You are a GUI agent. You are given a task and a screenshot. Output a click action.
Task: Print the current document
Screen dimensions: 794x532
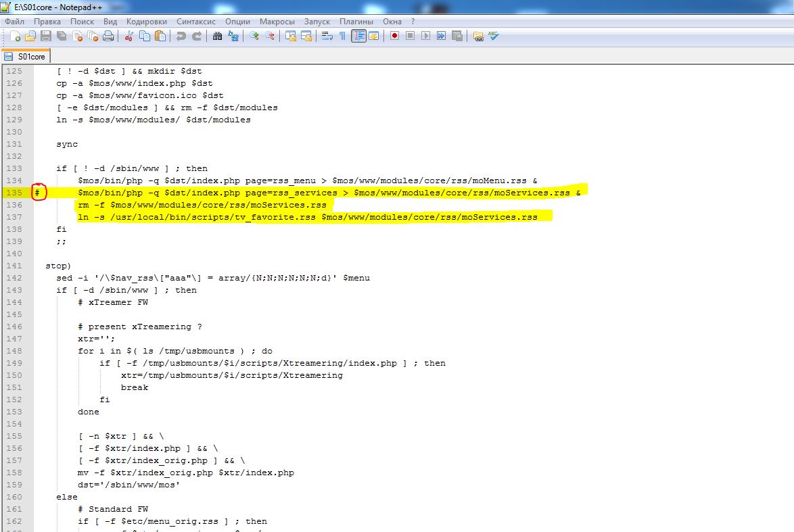pyautogui.click(x=108, y=37)
